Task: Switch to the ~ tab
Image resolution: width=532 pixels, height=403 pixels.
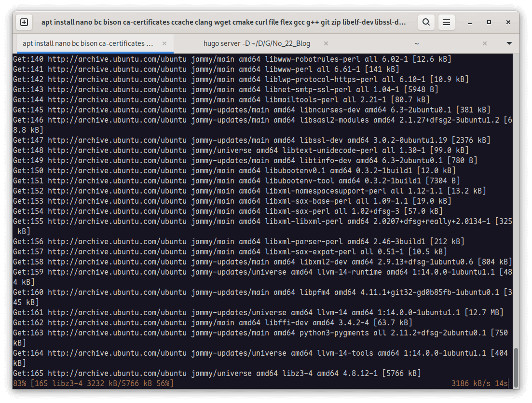Action: pos(417,43)
